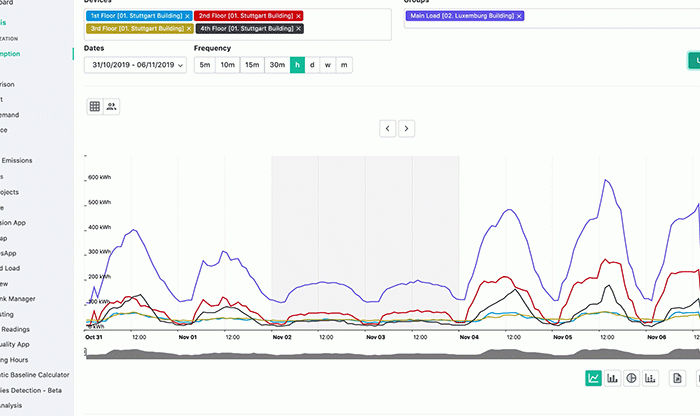
Task: Open the Manager sidebar item
Action: point(17,299)
